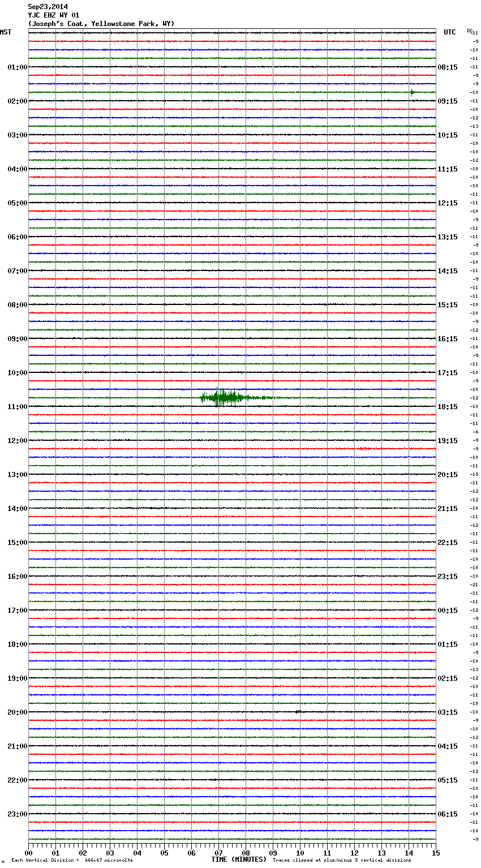
Task: Click the faint red disturbance after 12:00 row
Action: click(x=365, y=449)
